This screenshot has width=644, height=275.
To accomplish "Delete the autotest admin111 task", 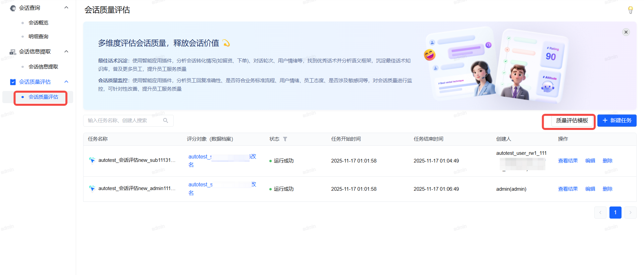I will (607, 189).
